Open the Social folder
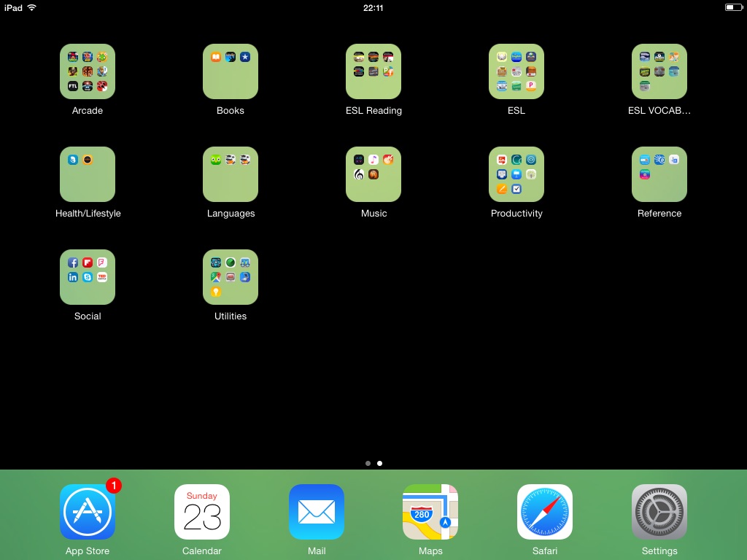The image size is (747, 560). [x=88, y=277]
